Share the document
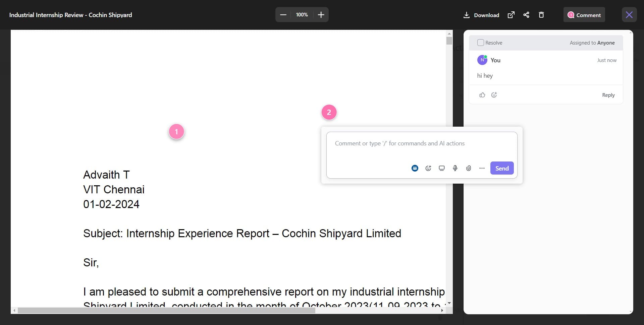This screenshot has width=644, height=325. click(526, 15)
